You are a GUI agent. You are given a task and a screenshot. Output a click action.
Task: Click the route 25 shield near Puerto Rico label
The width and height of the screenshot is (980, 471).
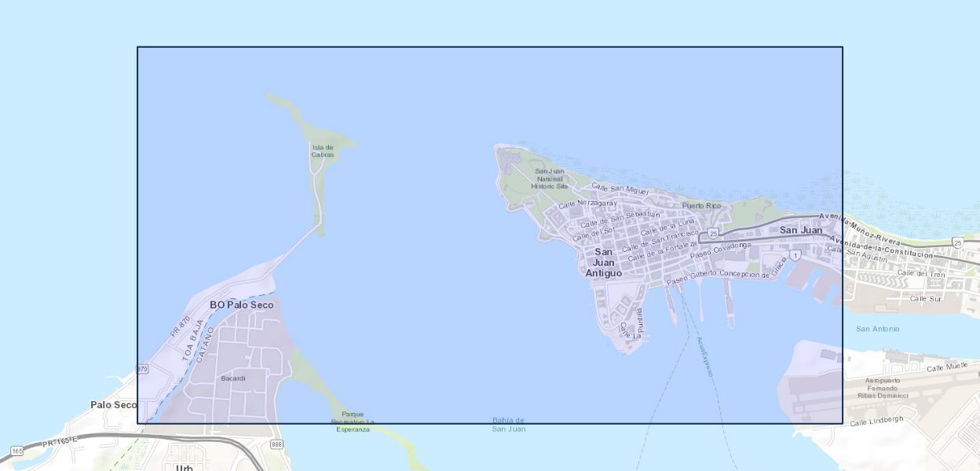[713, 233]
